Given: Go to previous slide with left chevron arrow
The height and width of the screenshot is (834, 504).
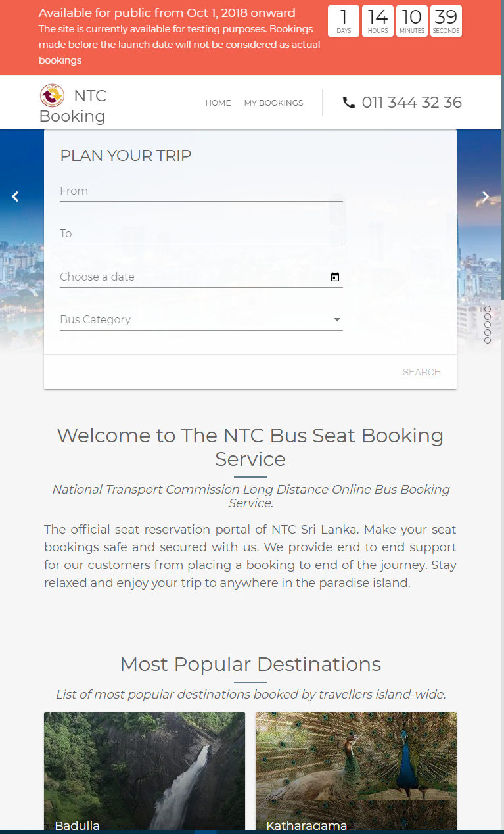Looking at the screenshot, I should pos(14,196).
